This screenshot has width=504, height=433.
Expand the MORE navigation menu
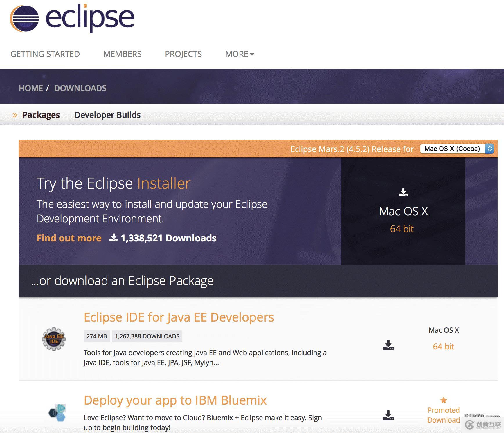pos(239,54)
